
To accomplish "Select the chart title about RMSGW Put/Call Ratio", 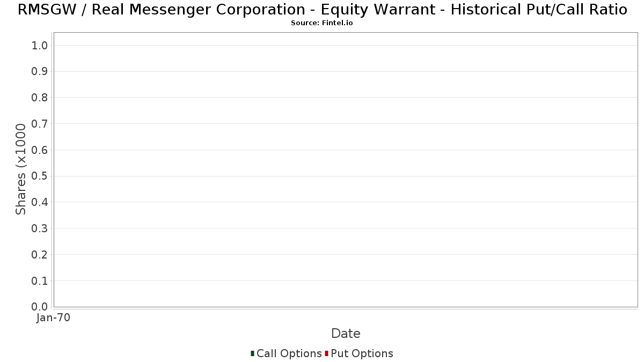I will (322, 10).
